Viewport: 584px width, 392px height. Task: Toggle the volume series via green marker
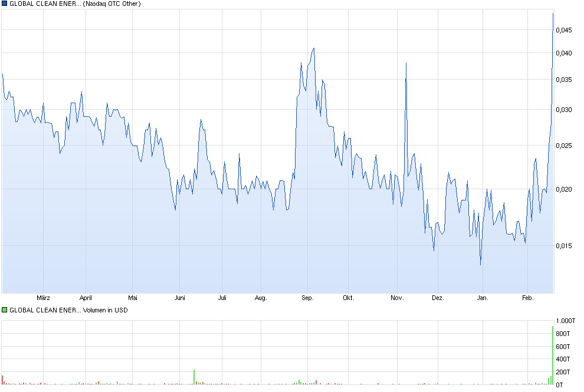pos(5,309)
